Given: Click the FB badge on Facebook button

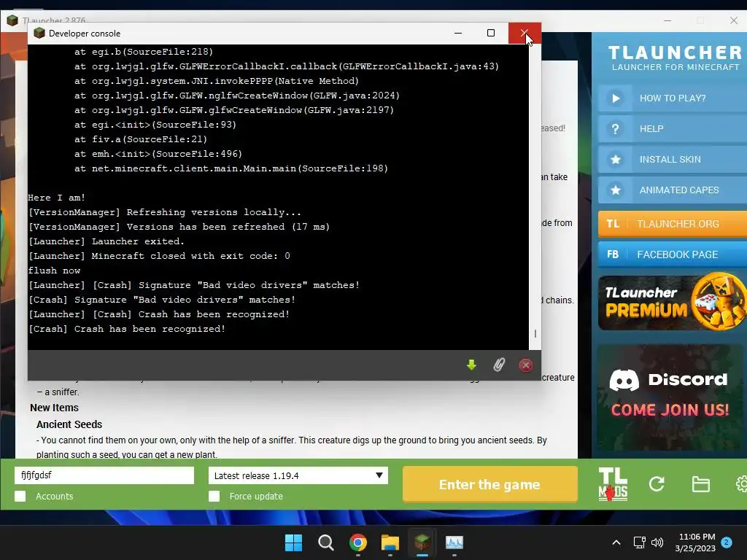Looking at the screenshot, I should [x=613, y=254].
